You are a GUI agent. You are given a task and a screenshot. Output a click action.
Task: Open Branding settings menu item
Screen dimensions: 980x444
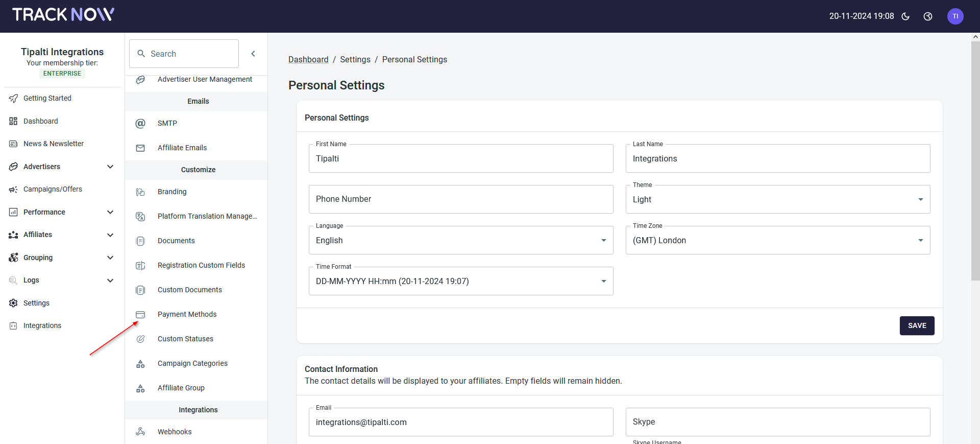coord(172,192)
